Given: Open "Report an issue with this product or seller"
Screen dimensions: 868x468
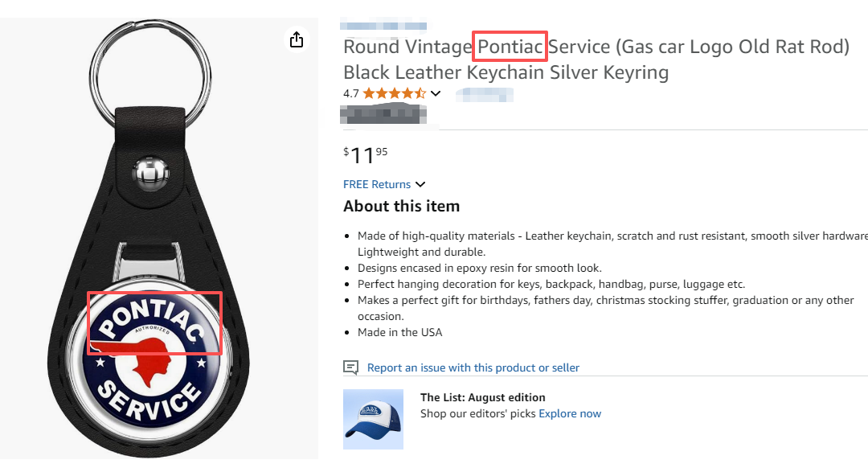Looking at the screenshot, I should [473, 367].
